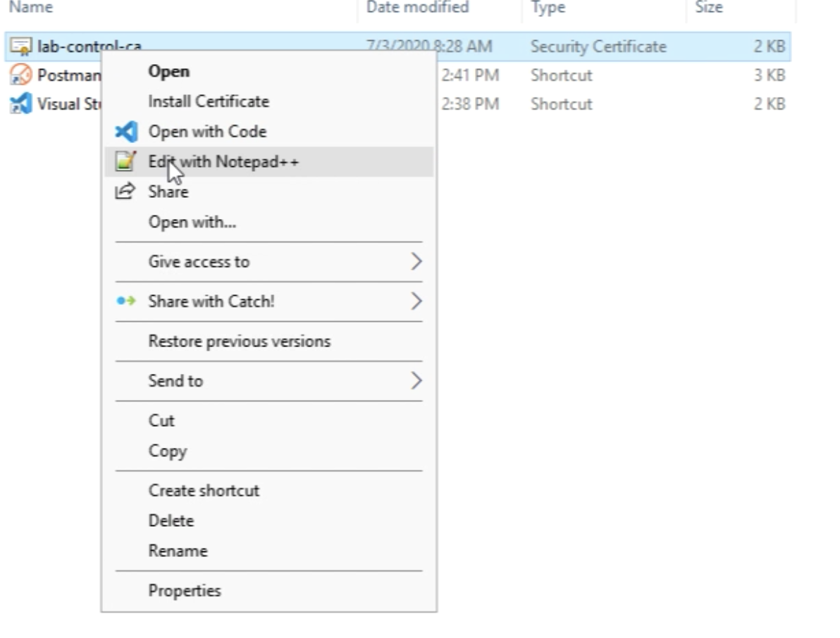Select Restore previous versions

tap(239, 342)
